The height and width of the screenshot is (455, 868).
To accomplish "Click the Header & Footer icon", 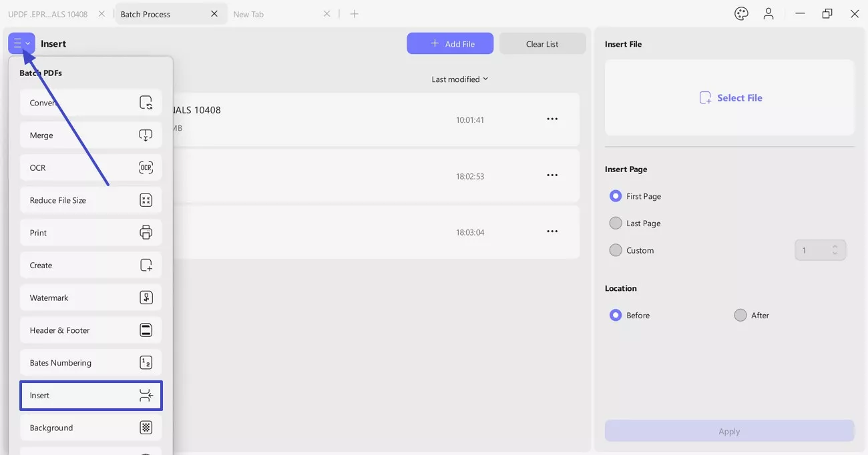I will coord(146,330).
